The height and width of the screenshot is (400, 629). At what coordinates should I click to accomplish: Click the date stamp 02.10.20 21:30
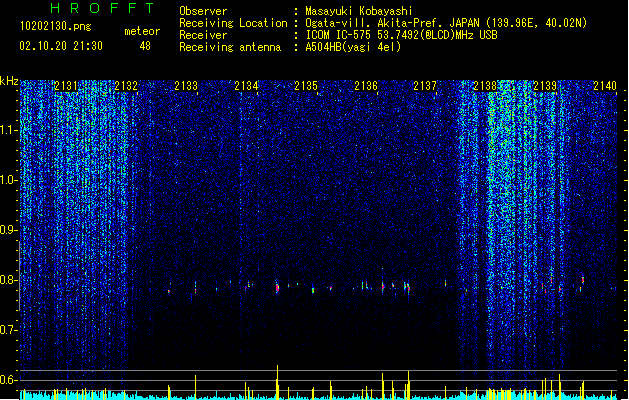tap(61, 46)
